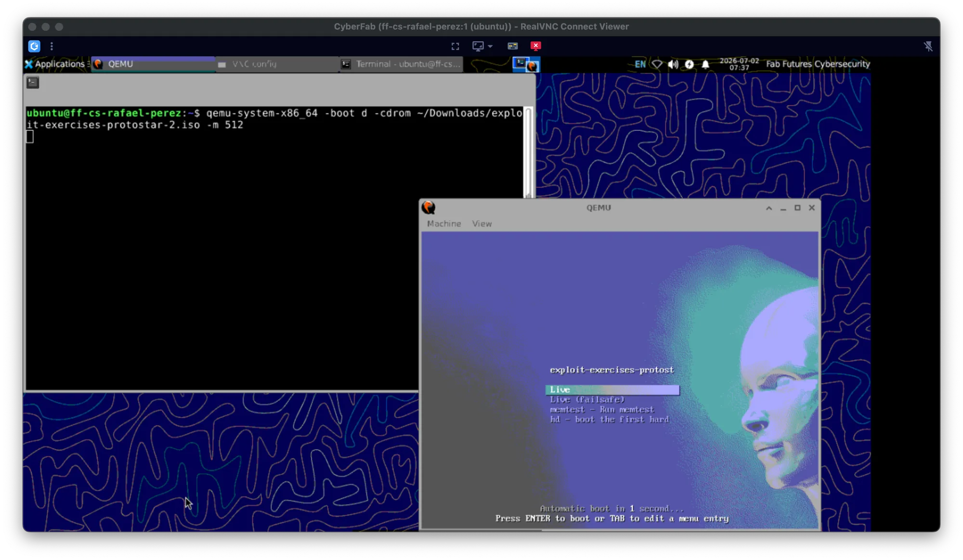Viewport: 963px width, 560px height.
Task: Open the display scaling monitor icon
Action: (478, 46)
